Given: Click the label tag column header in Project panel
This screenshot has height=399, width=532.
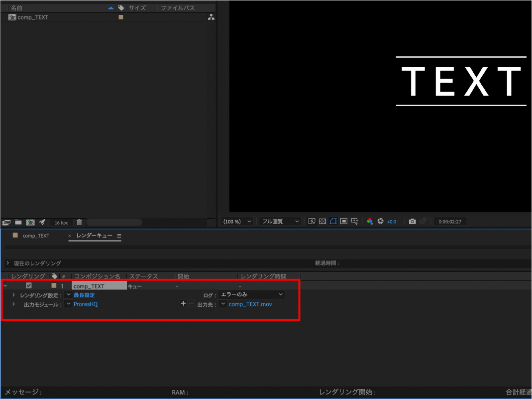Looking at the screenshot, I should tap(121, 7).
